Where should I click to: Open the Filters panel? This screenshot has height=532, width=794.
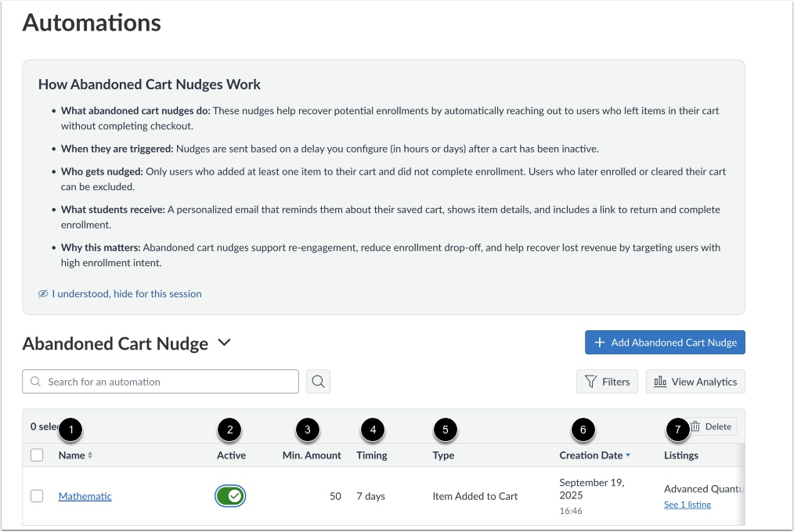[x=607, y=381]
